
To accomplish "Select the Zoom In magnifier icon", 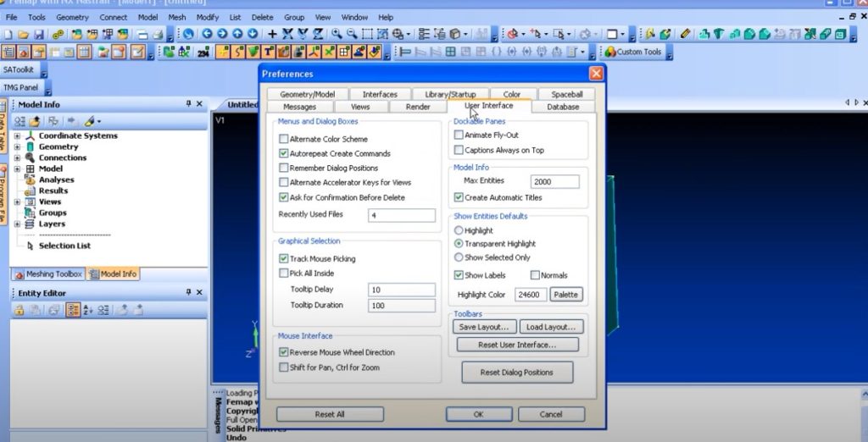I will tap(337, 35).
